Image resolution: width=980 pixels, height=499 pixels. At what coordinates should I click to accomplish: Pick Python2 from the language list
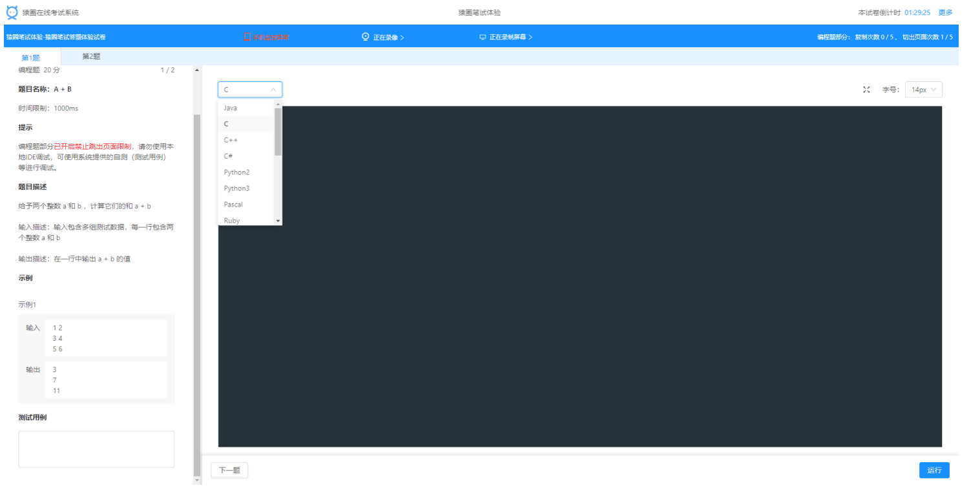point(246,172)
